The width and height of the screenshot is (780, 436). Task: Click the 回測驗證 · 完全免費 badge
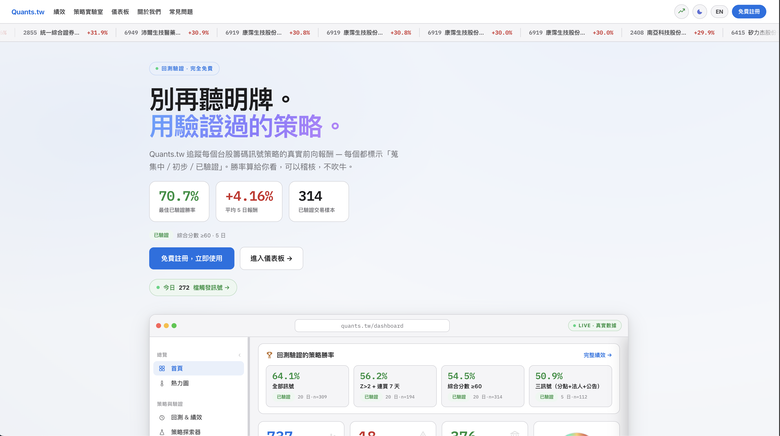coord(184,69)
